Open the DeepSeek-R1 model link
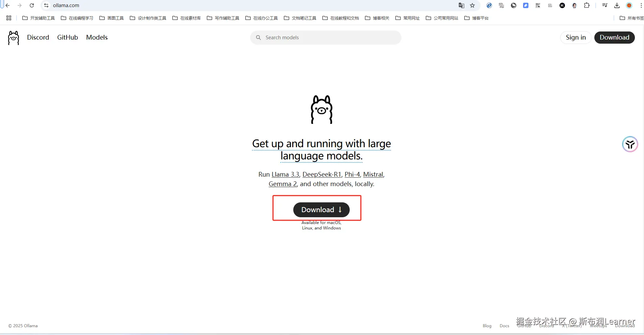The image size is (644, 335). (322, 175)
